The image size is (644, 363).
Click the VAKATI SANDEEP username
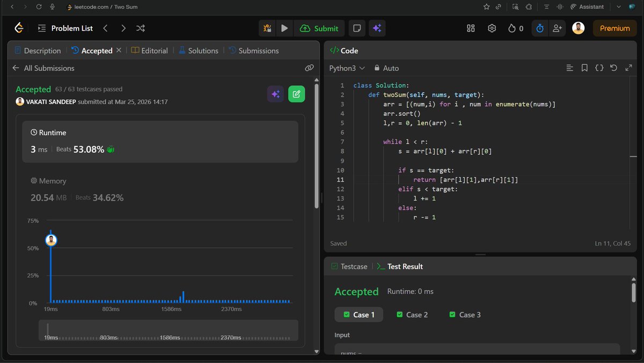tap(51, 102)
